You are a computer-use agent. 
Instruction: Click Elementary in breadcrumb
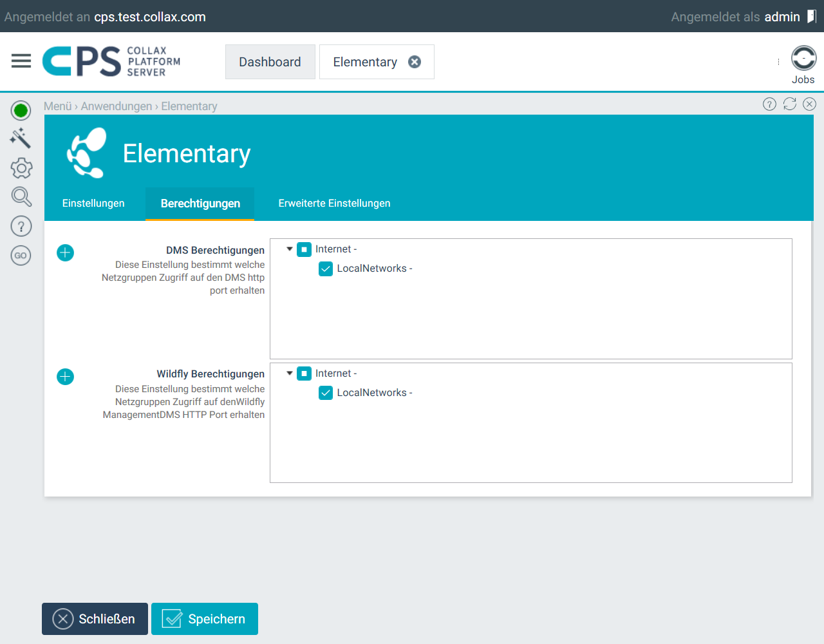coord(189,106)
